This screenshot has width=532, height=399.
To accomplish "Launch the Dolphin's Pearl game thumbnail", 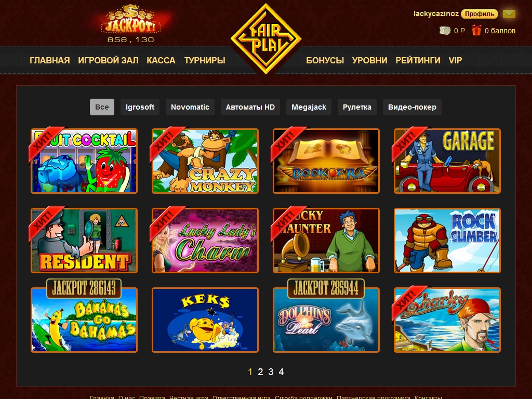I will click(x=326, y=320).
